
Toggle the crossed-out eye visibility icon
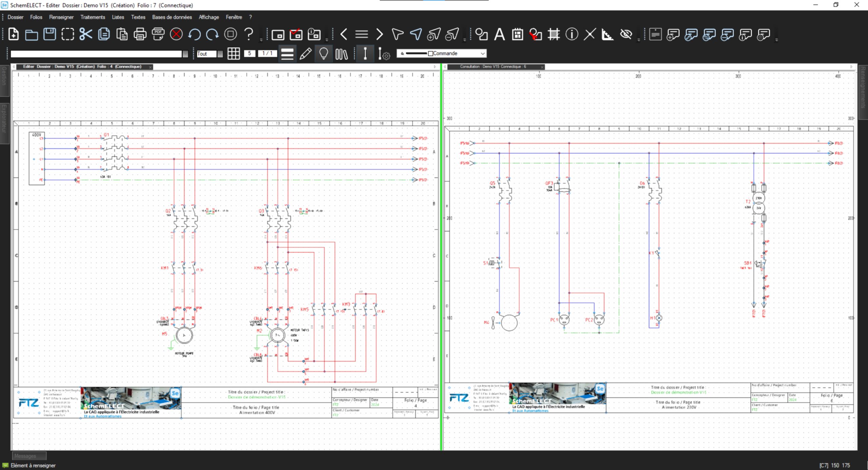pos(626,34)
